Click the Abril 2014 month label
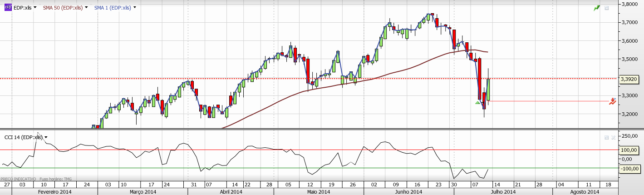 tap(231, 192)
